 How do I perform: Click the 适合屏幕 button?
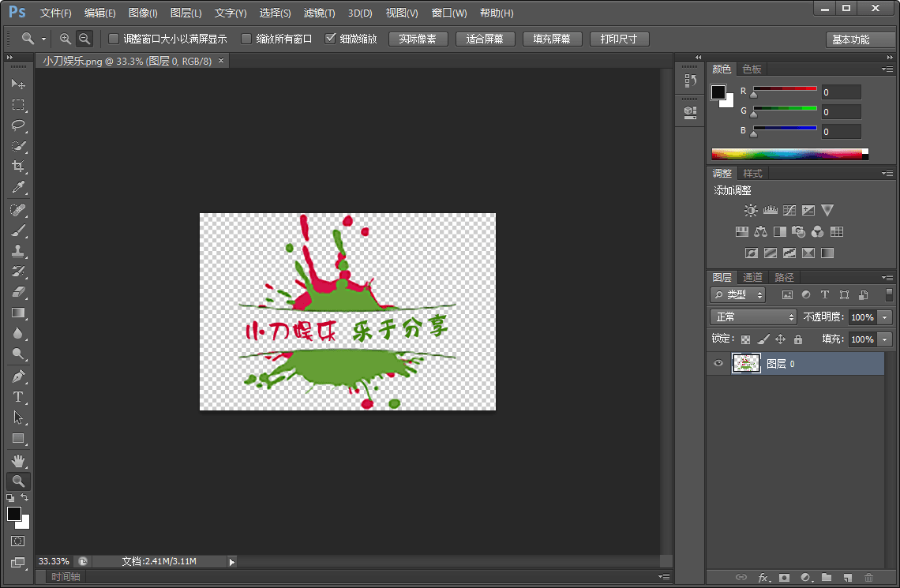pyautogui.click(x=485, y=39)
